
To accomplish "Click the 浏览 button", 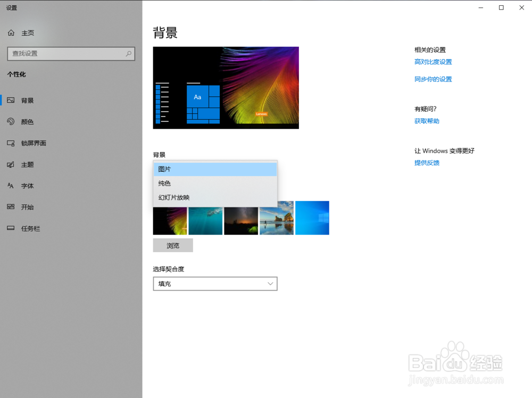I will point(173,245).
